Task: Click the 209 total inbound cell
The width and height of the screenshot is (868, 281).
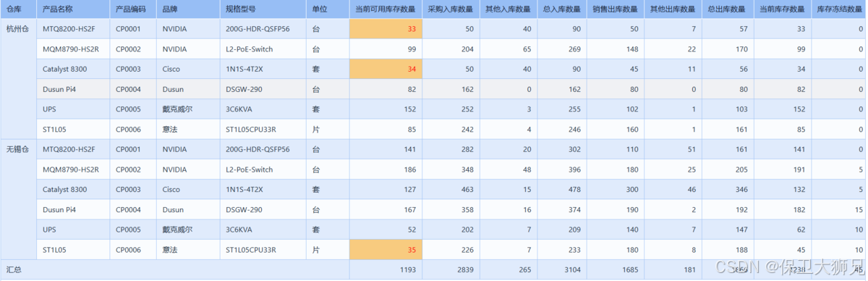Action: click(x=561, y=229)
